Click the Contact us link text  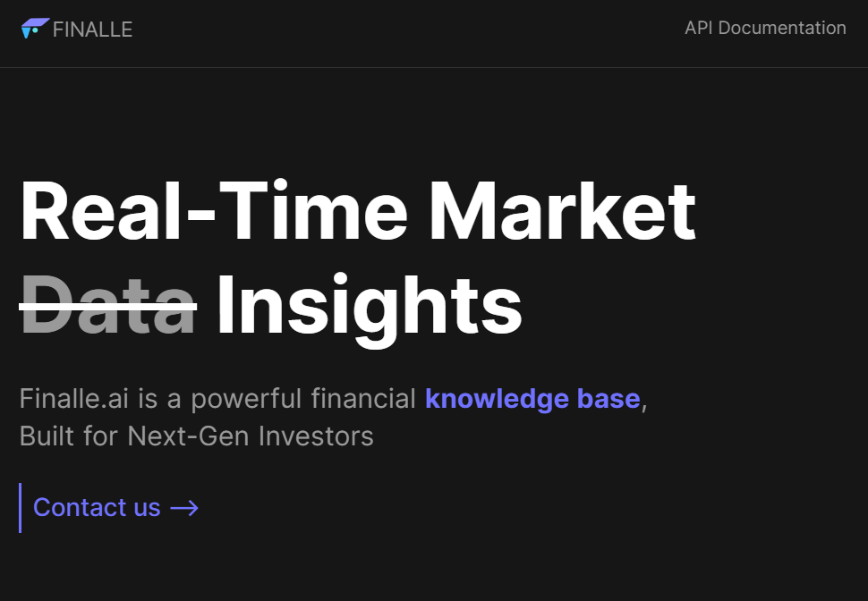click(x=97, y=508)
